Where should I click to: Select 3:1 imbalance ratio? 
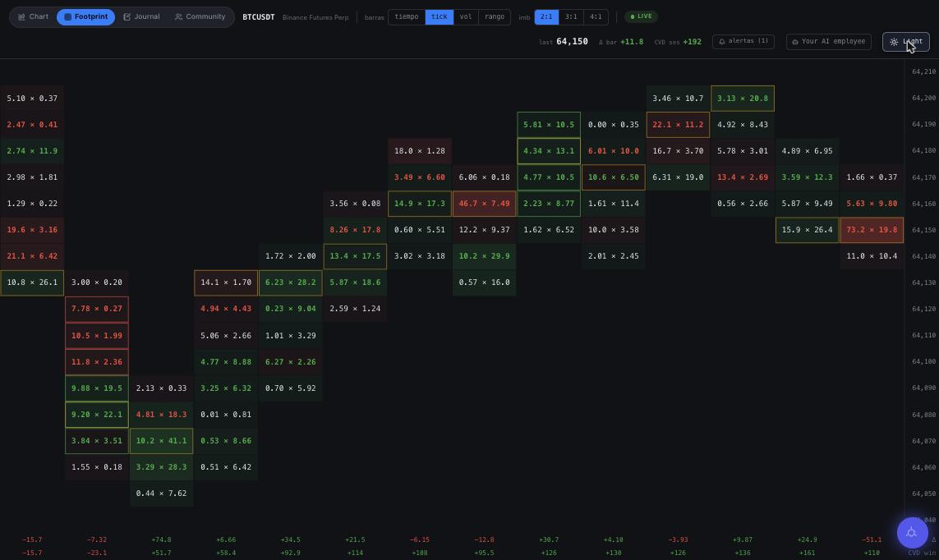(571, 16)
